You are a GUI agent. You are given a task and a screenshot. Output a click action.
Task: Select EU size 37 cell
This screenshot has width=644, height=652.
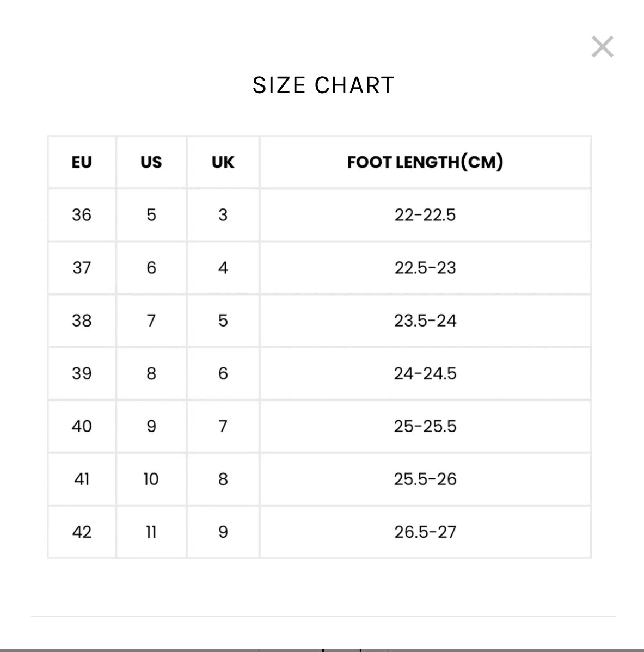(x=82, y=268)
